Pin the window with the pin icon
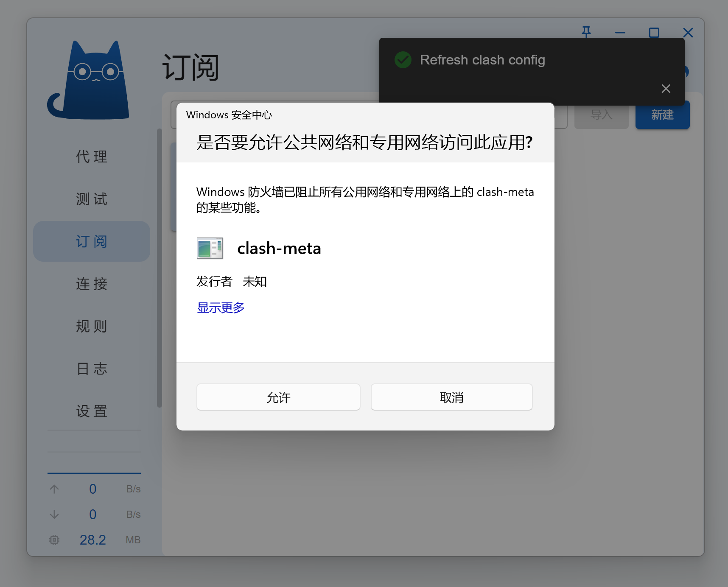 pos(586,32)
